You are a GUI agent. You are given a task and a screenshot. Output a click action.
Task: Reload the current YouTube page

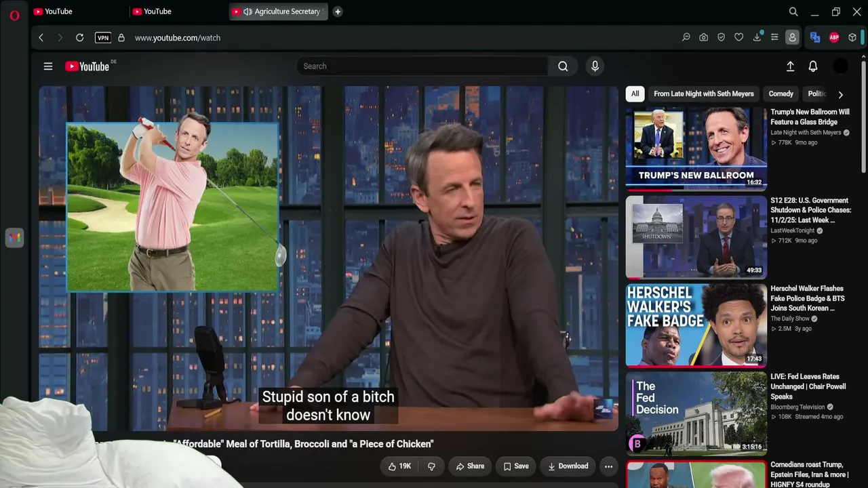[x=79, y=38]
